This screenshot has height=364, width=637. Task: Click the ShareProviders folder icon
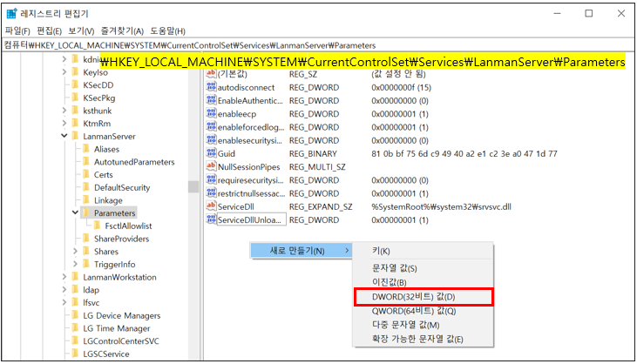86,239
